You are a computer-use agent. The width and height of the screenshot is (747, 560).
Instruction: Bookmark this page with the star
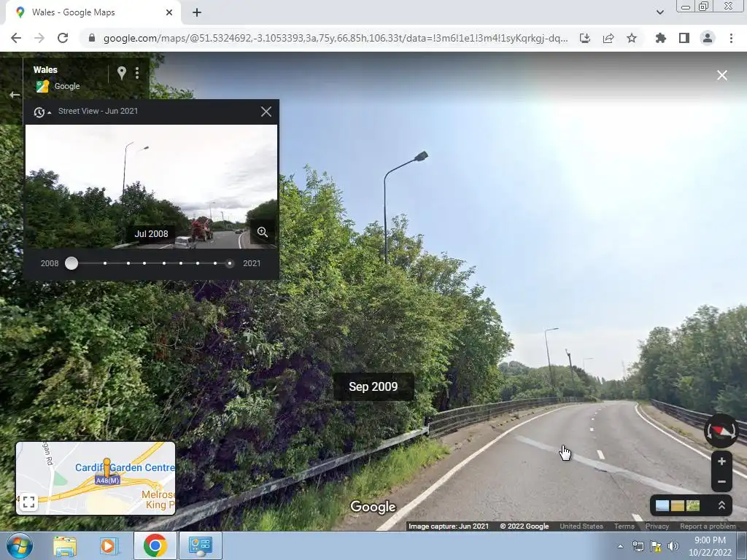click(631, 38)
